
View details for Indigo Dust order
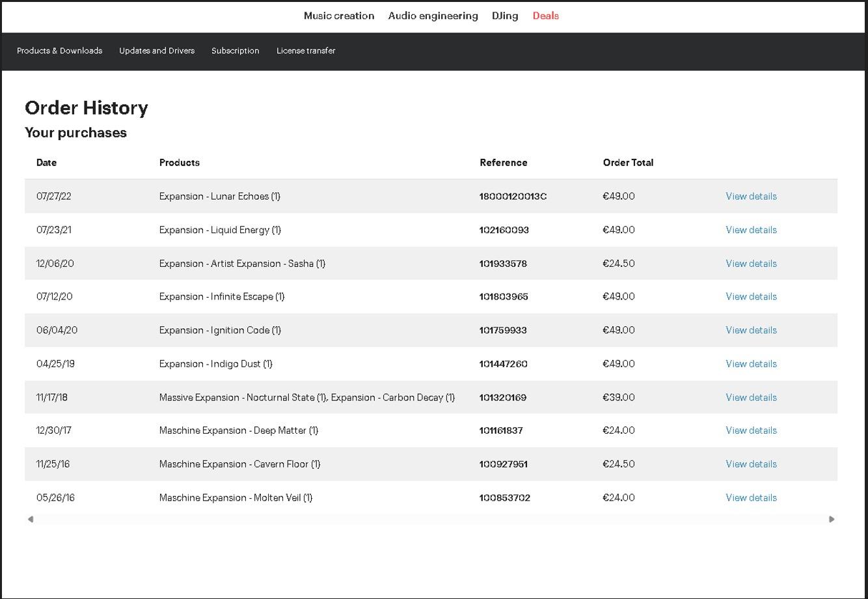pos(752,364)
